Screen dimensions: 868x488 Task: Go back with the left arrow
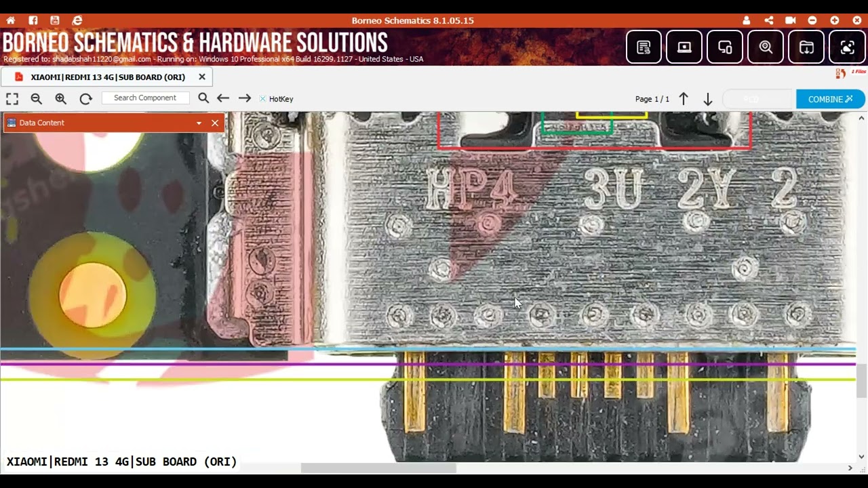click(x=223, y=98)
